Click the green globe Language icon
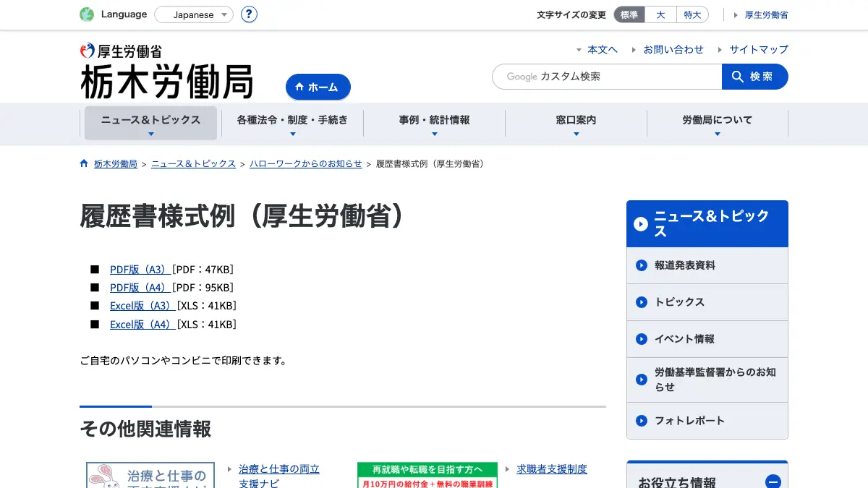 tap(87, 14)
